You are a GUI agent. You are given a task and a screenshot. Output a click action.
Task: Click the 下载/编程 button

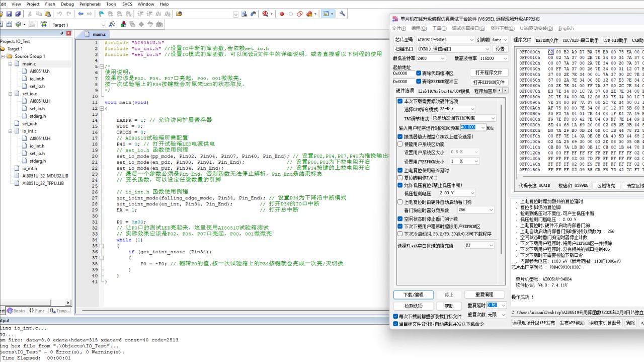click(x=414, y=295)
